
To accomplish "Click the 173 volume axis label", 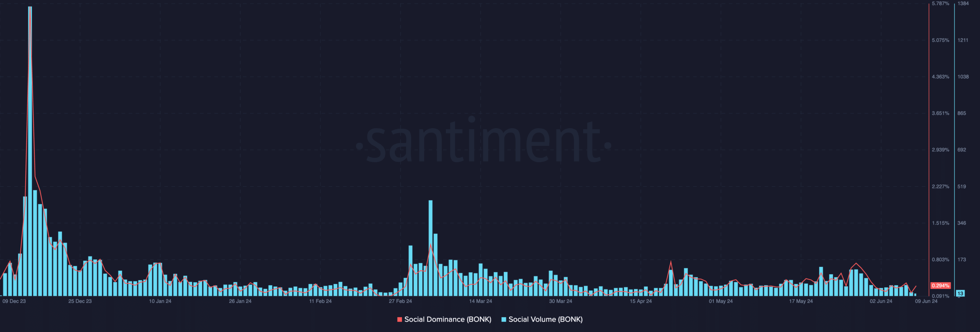I will pyautogui.click(x=962, y=260).
